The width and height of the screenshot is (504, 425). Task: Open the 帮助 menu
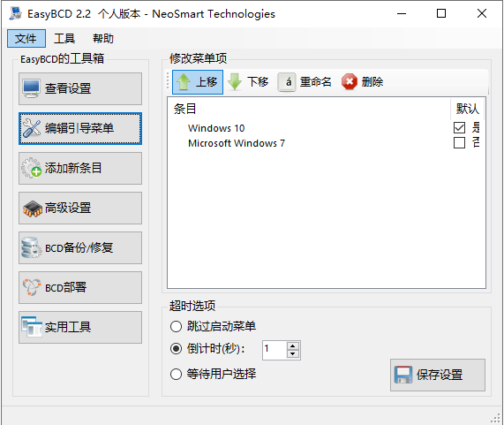tap(103, 39)
